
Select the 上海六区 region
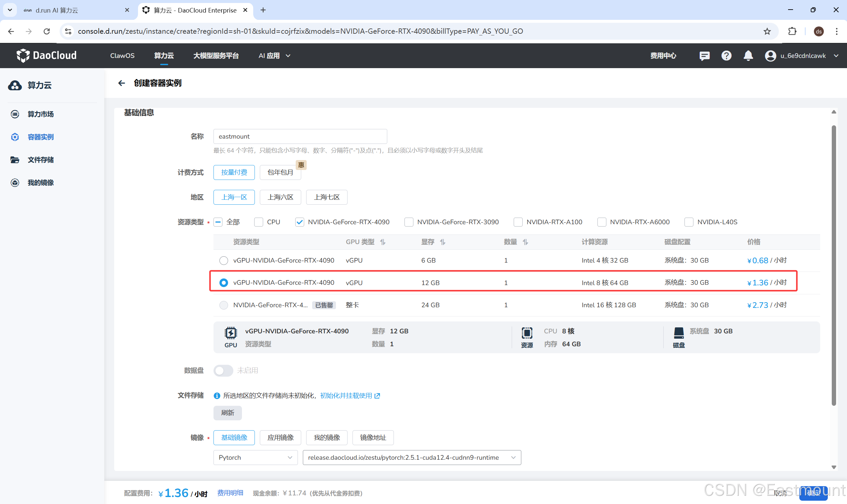click(280, 197)
